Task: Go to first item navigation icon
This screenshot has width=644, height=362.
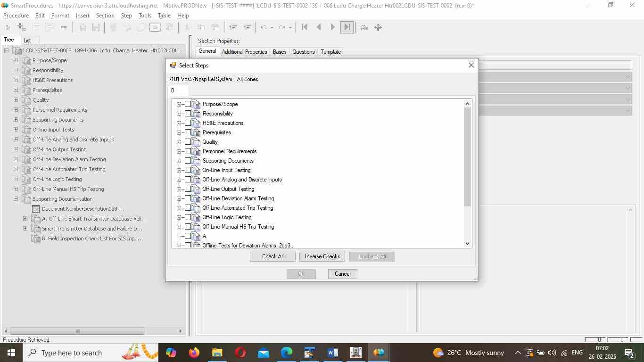Action: [305, 27]
